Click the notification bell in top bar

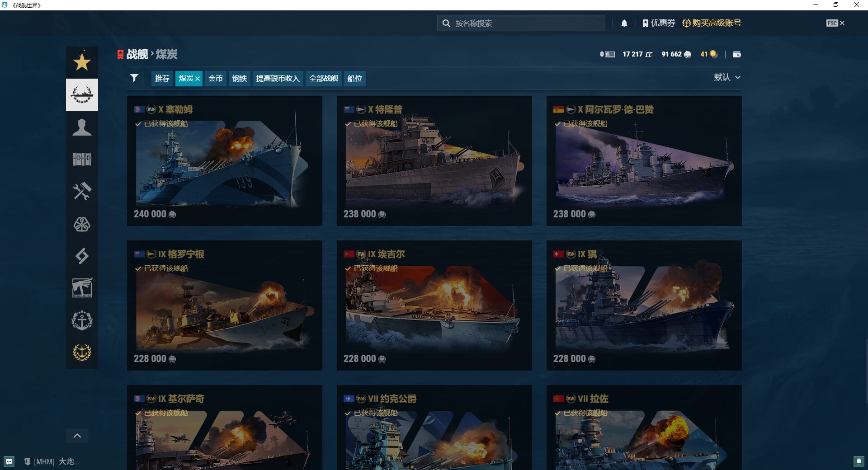point(624,23)
